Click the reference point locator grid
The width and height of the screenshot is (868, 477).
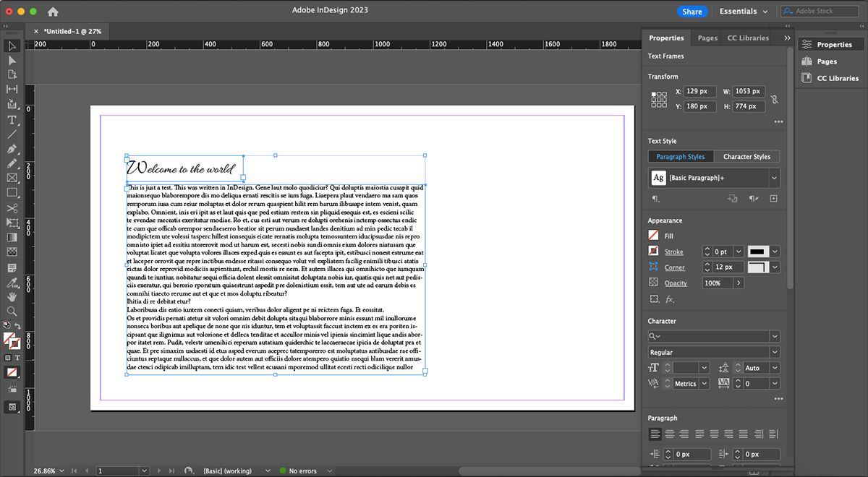tap(659, 100)
